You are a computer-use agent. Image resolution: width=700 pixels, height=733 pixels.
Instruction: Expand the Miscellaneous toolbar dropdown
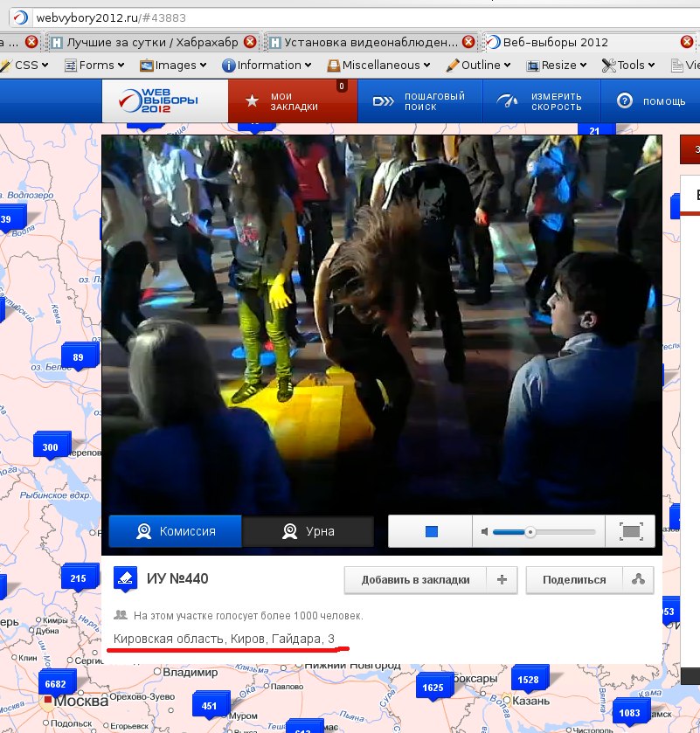pos(379,65)
